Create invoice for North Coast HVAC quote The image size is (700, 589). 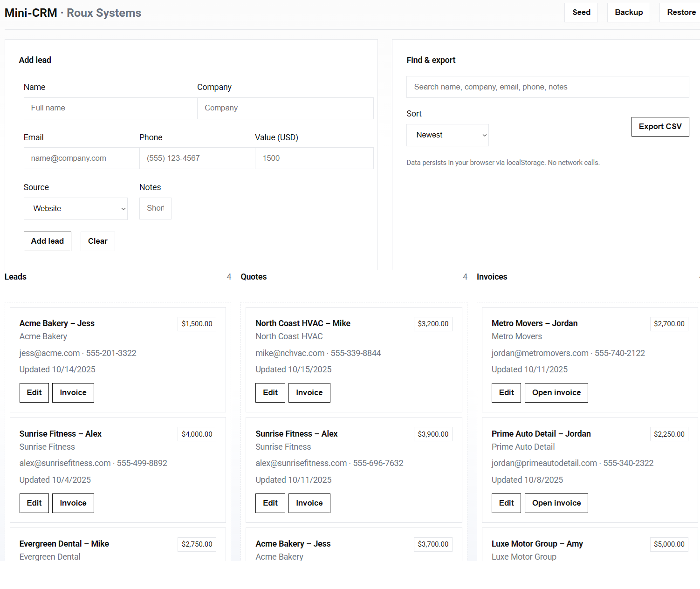pyautogui.click(x=309, y=393)
